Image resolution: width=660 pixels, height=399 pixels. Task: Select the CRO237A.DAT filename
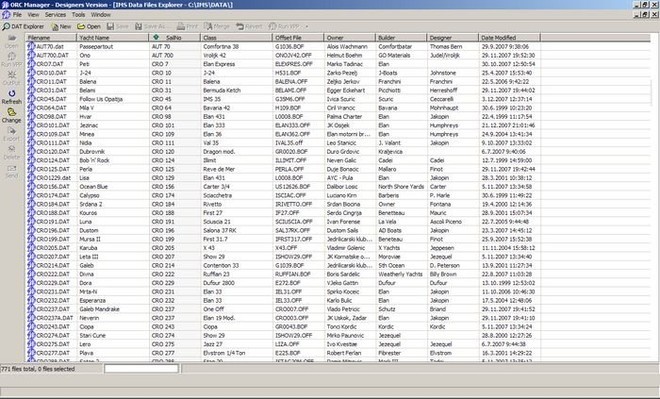[55, 318]
